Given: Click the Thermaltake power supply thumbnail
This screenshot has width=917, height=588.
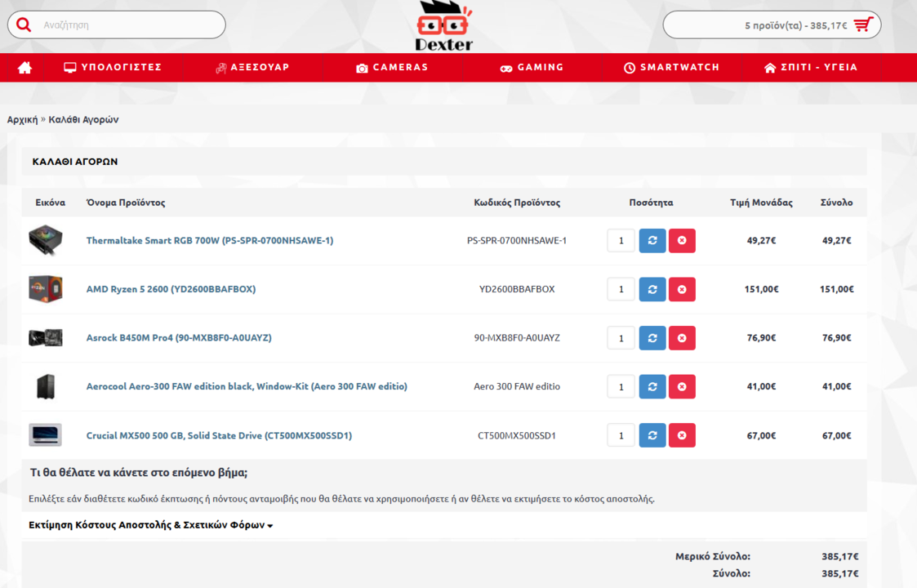Looking at the screenshot, I should pyautogui.click(x=46, y=240).
